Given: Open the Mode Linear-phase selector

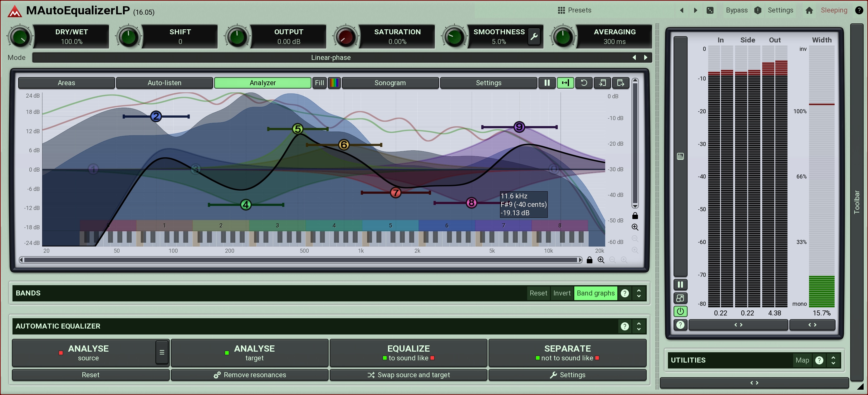Looking at the screenshot, I should (x=331, y=58).
